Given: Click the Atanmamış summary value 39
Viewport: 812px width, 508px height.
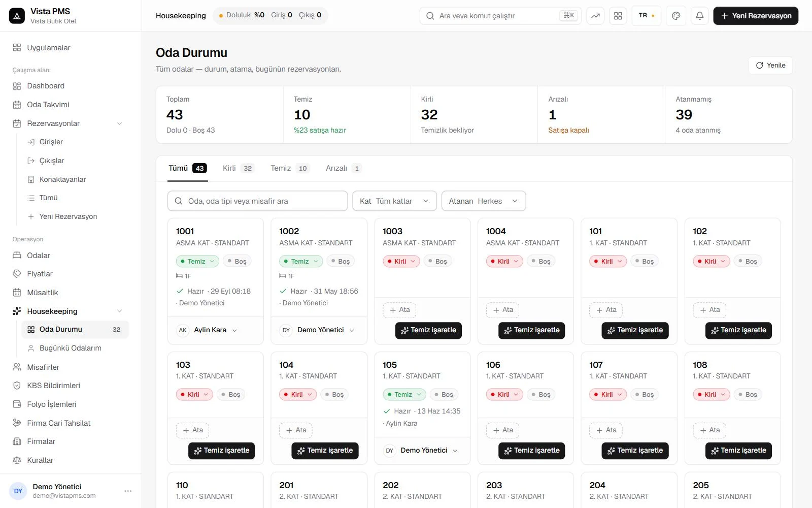Looking at the screenshot, I should [x=684, y=115].
